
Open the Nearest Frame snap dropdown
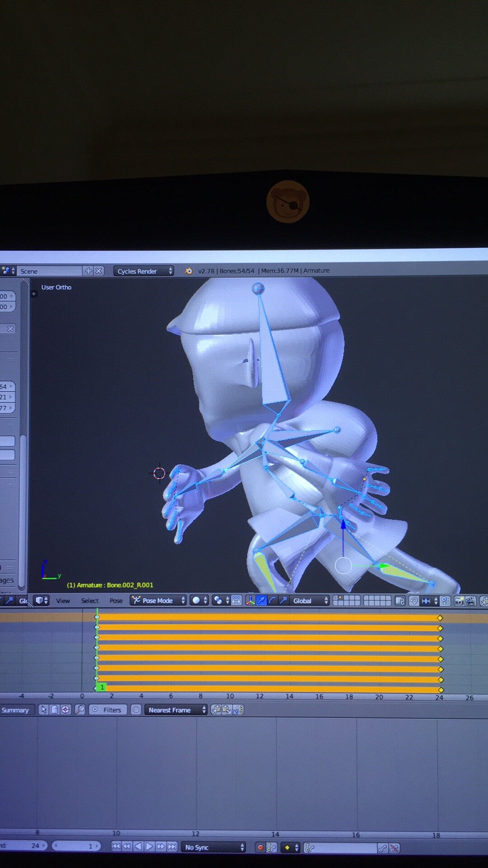(x=175, y=710)
